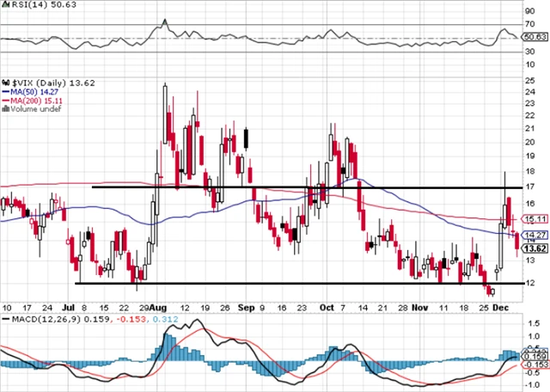Screen dimensions: 550x392
Task: Click the Oct label on date axis
Action: (x=327, y=305)
